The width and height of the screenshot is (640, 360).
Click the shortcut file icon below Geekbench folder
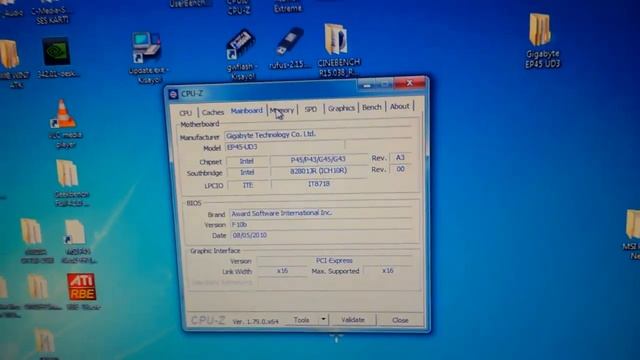click(x=75, y=232)
